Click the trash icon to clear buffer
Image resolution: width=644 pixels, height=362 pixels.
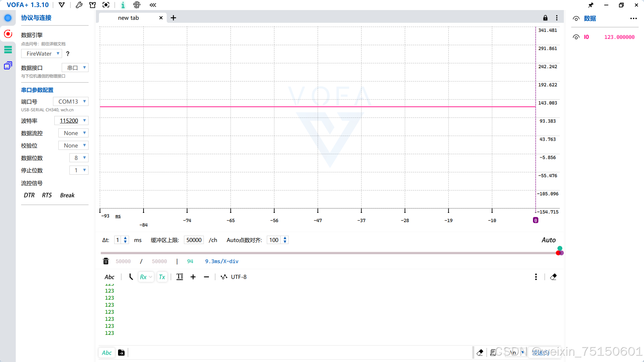click(106, 261)
